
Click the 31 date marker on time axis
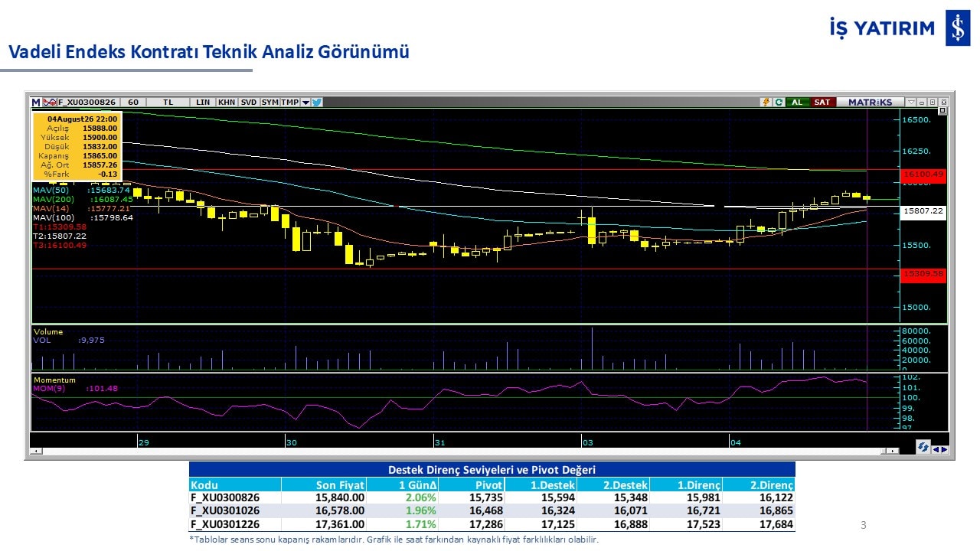coord(439,442)
